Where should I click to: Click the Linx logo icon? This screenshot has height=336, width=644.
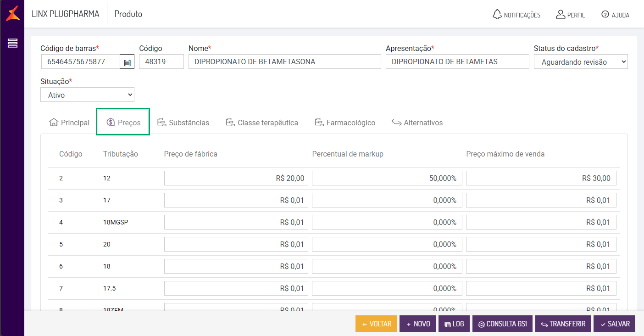click(12, 14)
